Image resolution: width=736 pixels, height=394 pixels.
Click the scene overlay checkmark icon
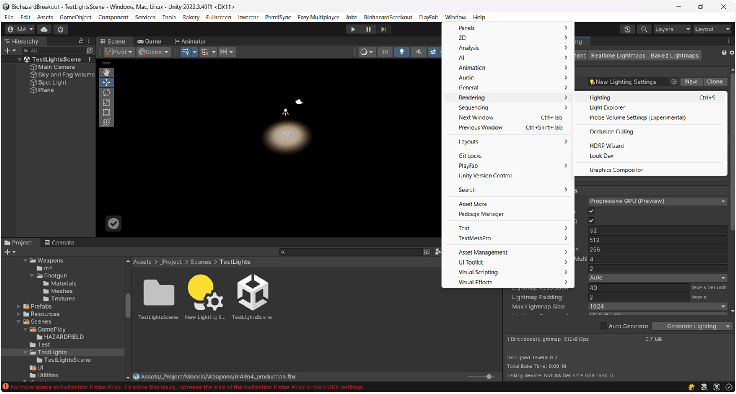click(x=113, y=224)
